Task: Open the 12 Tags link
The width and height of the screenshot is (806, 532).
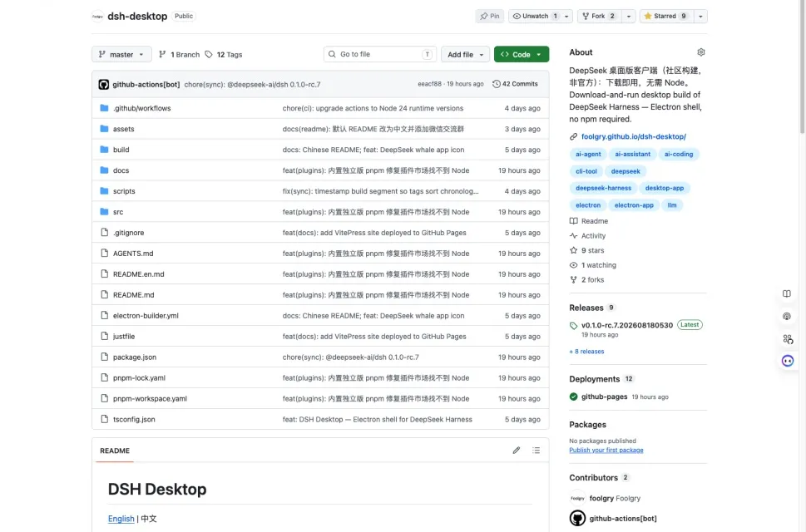Action: [x=224, y=54]
